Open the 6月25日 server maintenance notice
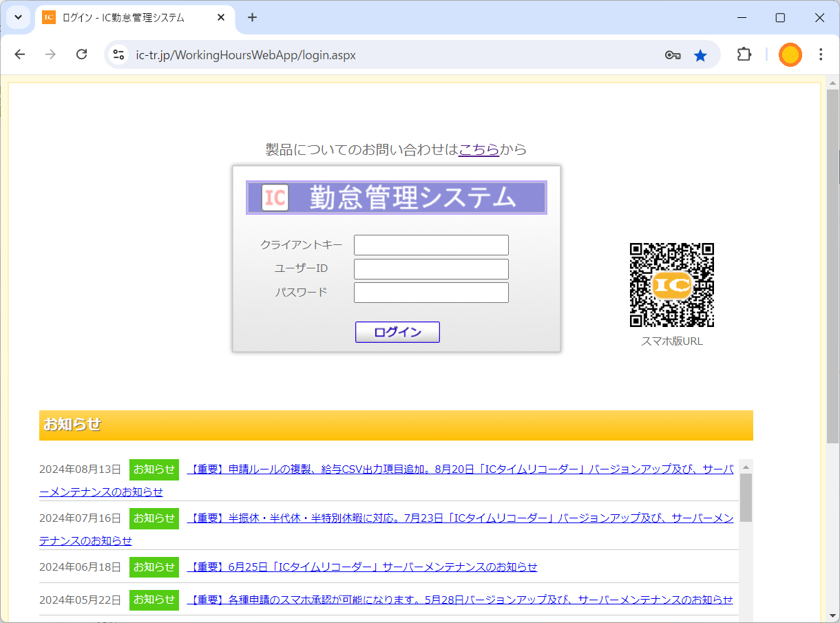 tap(362, 567)
